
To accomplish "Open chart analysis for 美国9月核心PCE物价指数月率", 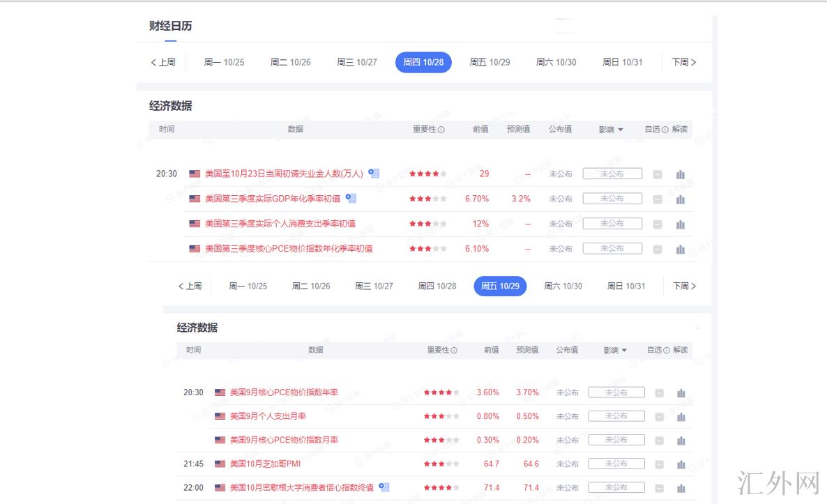I will [x=681, y=441].
